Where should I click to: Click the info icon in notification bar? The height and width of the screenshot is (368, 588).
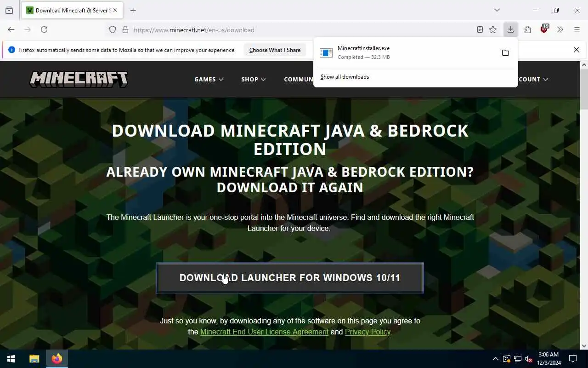pyautogui.click(x=11, y=50)
